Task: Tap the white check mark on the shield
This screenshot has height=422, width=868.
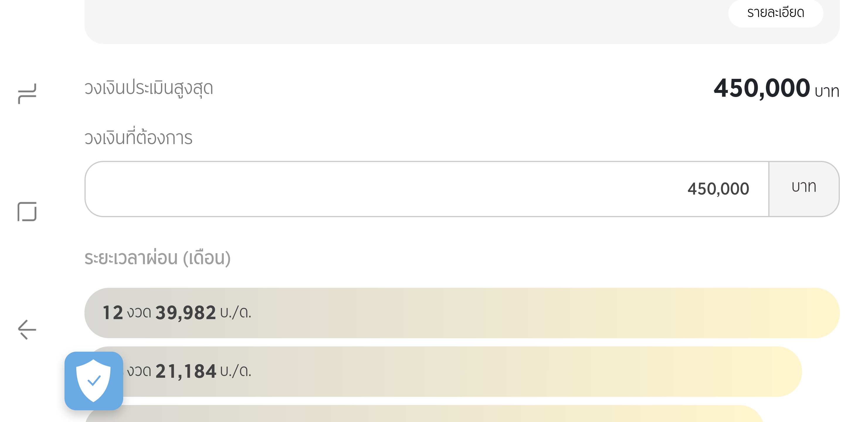Action: [94, 381]
